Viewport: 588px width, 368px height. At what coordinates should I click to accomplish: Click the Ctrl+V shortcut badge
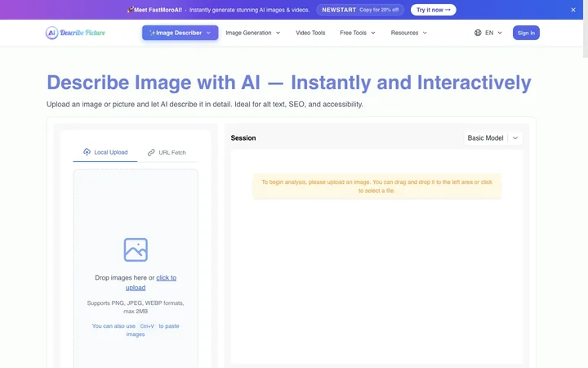coord(147,326)
